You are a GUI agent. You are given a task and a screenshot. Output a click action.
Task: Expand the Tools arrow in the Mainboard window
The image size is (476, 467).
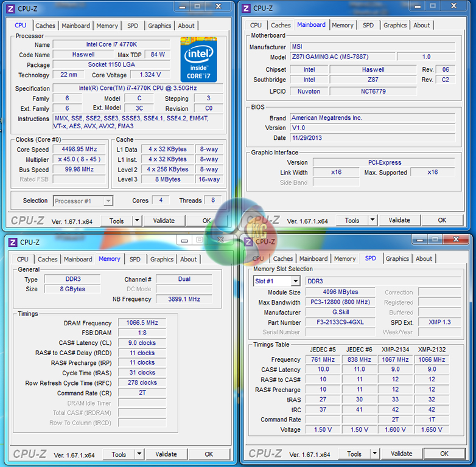(371, 221)
